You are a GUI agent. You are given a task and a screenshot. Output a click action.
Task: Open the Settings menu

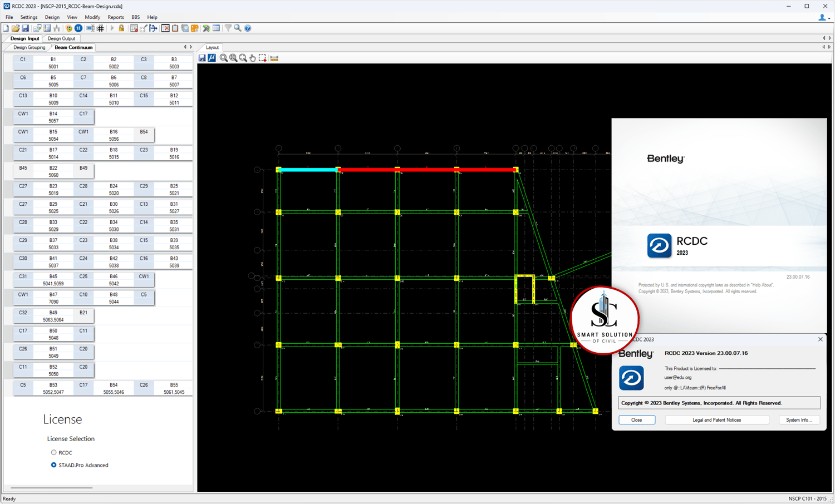coord(29,17)
